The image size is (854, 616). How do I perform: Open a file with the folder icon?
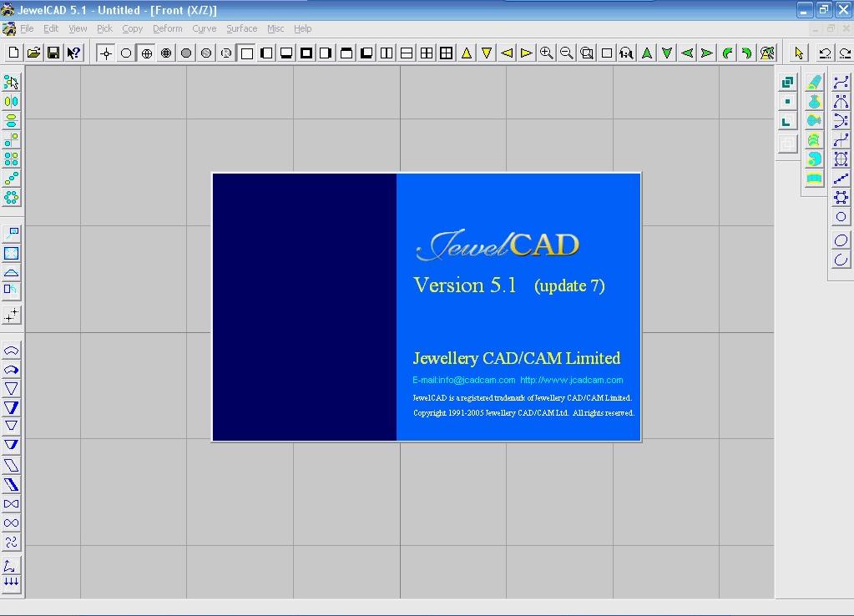pyautogui.click(x=33, y=53)
